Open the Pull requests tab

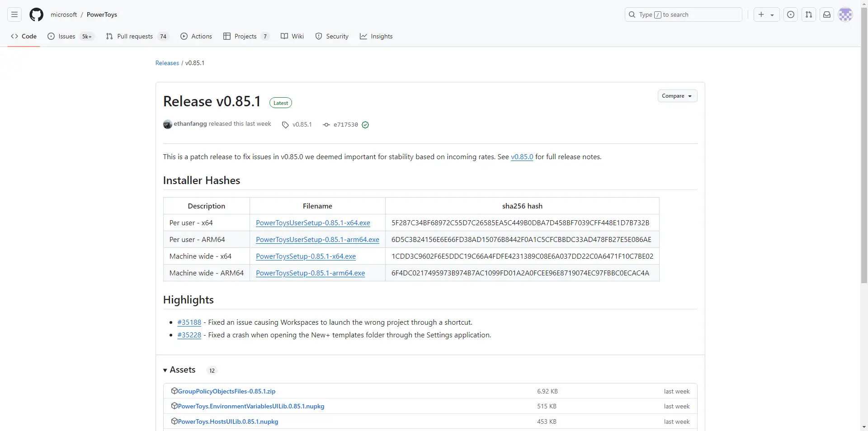tap(137, 36)
